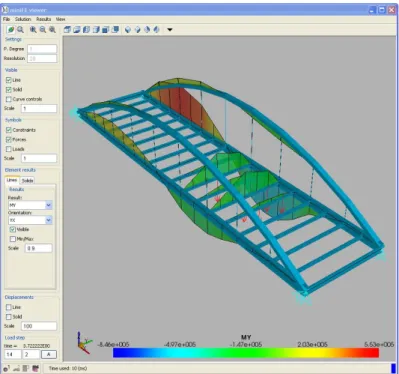This screenshot has height=374, width=399.
Task: Select the first diamond shading mode icon
Action: pos(128,30)
